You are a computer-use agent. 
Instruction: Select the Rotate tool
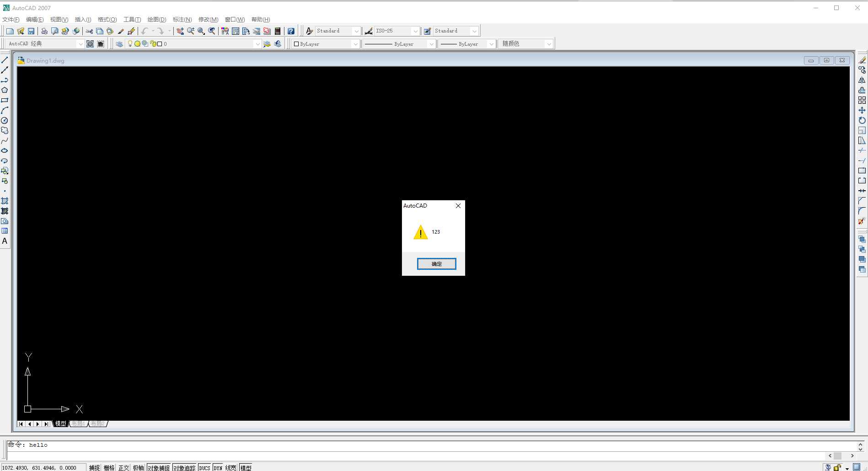862,120
